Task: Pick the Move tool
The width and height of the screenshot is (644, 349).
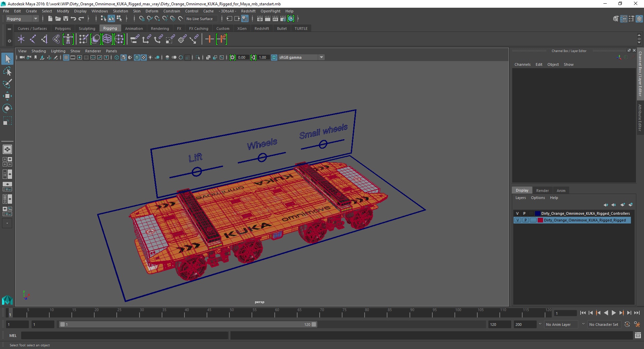Action: (7, 96)
